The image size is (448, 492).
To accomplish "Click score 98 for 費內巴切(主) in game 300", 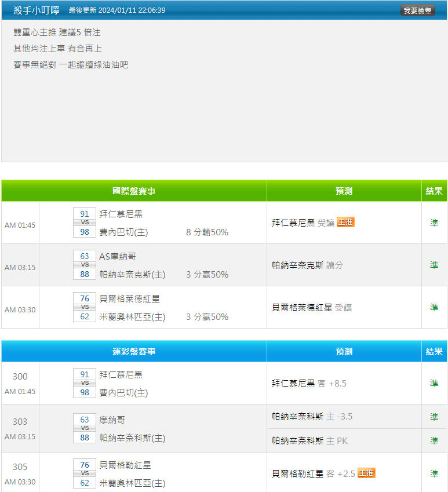I will tap(85, 392).
